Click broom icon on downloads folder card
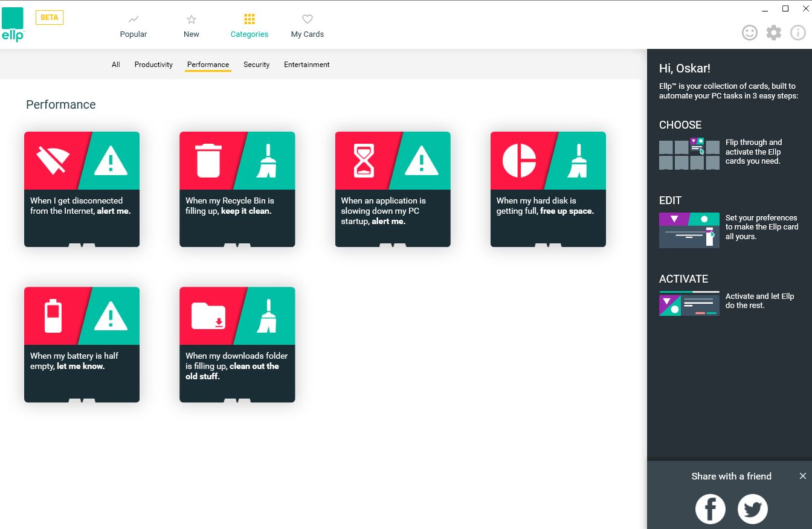The image size is (812, 529). click(x=266, y=315)
